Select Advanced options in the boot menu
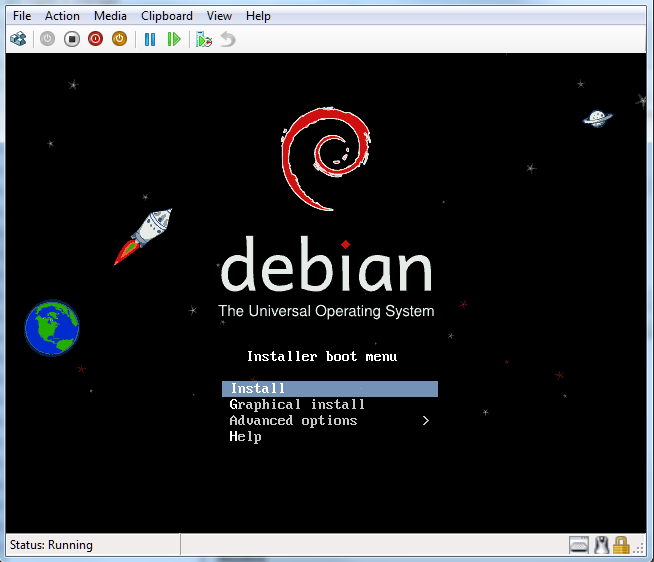This screenshot has height=562, width=654. pos(293,420)
